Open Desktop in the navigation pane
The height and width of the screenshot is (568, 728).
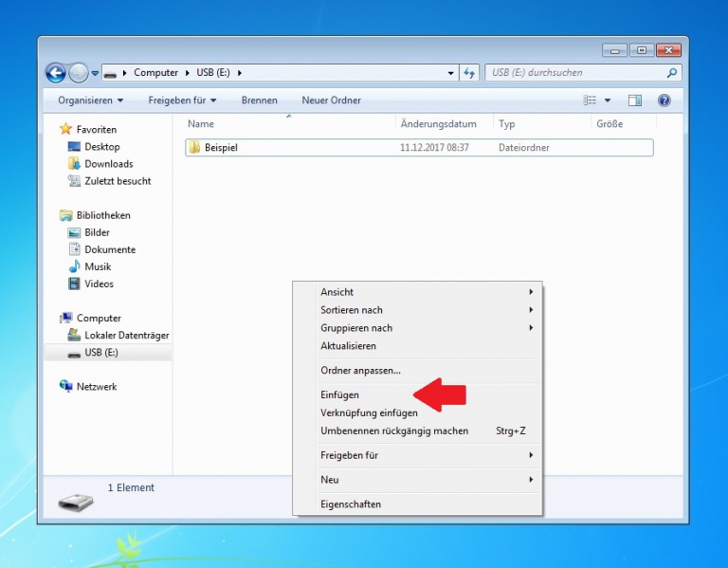click(102, 147)
